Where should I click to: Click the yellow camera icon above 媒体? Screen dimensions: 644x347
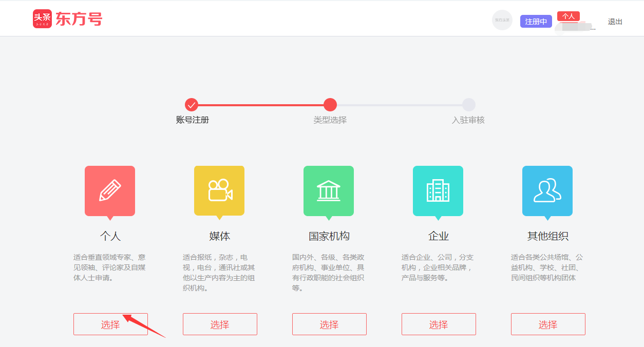(x=219, y=190)
